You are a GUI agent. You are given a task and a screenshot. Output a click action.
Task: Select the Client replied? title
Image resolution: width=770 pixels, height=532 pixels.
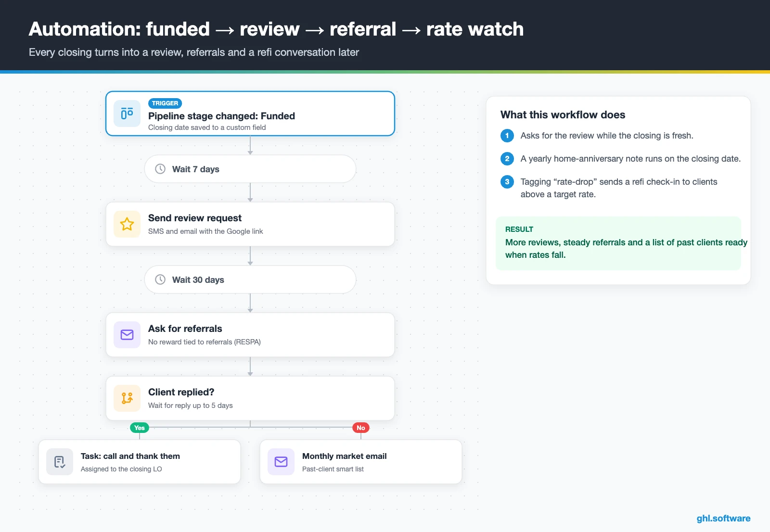(x=181, y=392)
